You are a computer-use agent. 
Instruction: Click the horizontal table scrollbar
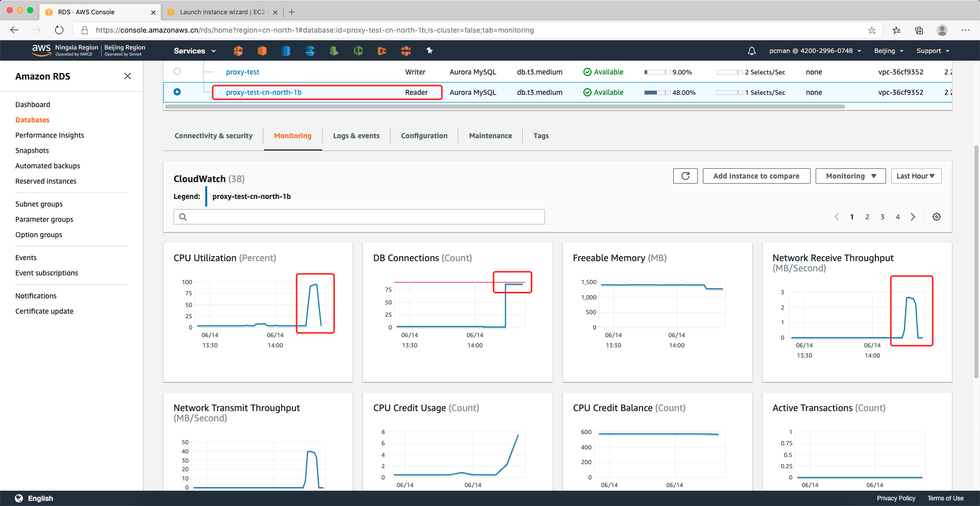(504, 107)
